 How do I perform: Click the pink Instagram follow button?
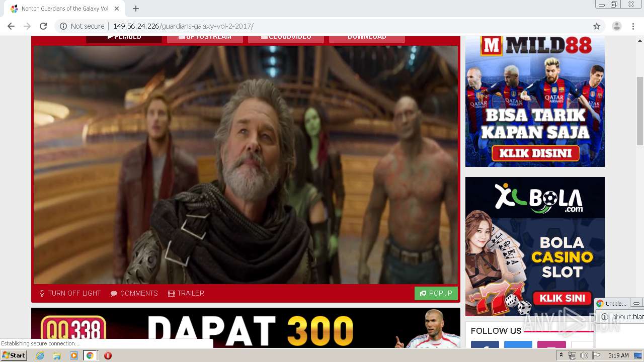[551, 345]
